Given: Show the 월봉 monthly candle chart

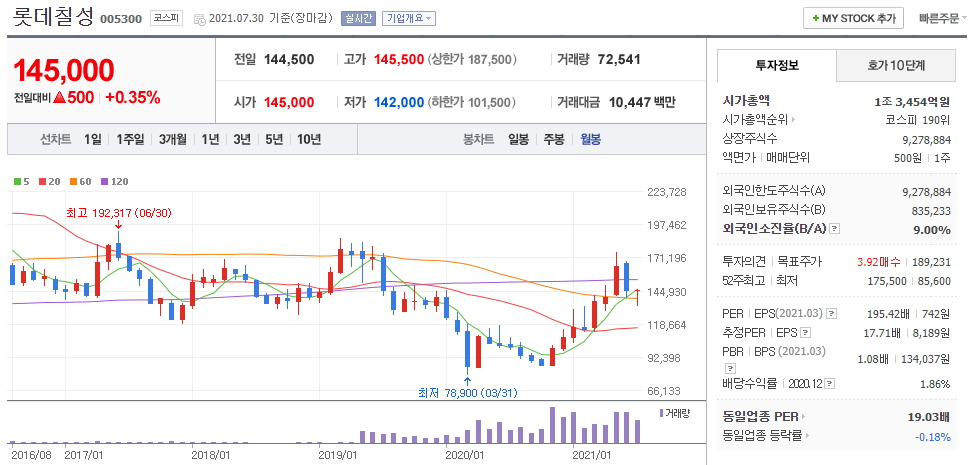Looking at the screenshot, I should 591,139.
